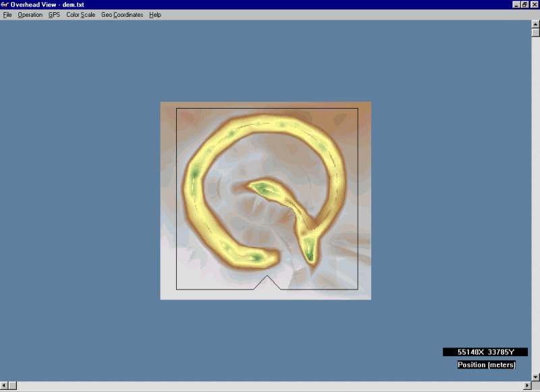540x392 pixels.
Task: Click the Overhead View title bar app icon
Action: pyautogui.click(x=5, y=5)
